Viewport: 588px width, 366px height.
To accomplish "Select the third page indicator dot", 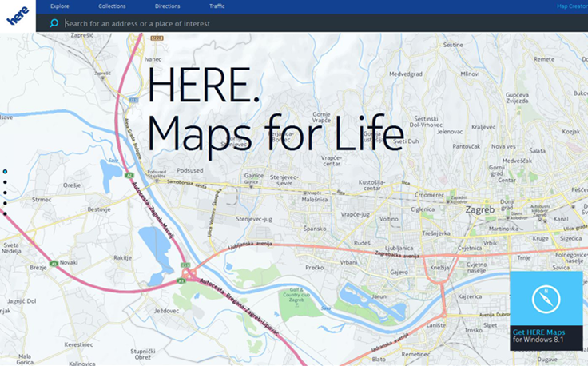I will (x=5, y=193).
